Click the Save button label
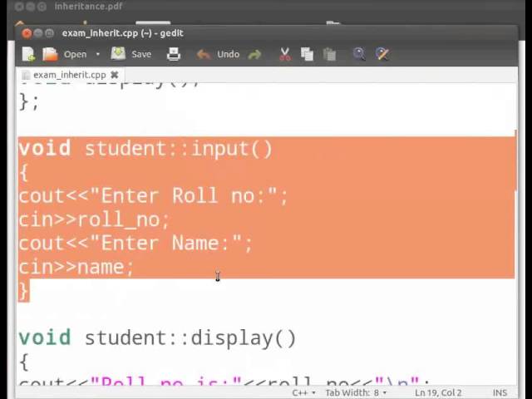Screen dimensions: 532x399 coord(141,54)
